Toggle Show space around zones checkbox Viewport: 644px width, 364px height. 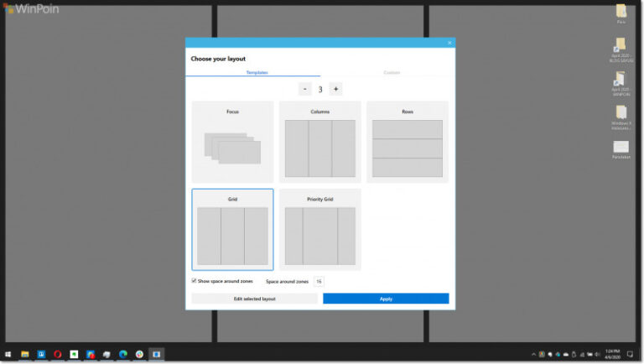pyautogui.click(x=194, y=281)
